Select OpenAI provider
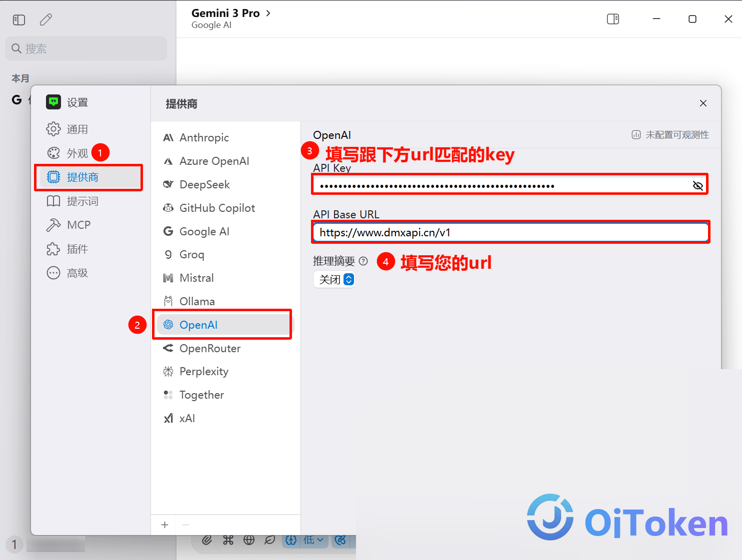This screenshot has height=560, width=742. [225, 325]
